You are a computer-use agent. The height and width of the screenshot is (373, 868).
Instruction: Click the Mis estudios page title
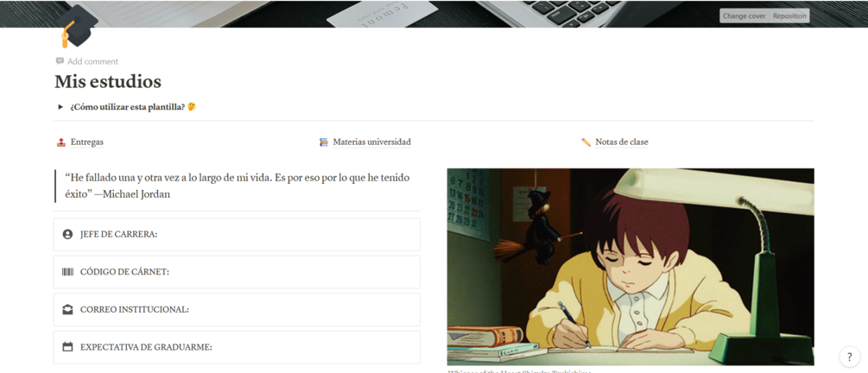point(108,82)
